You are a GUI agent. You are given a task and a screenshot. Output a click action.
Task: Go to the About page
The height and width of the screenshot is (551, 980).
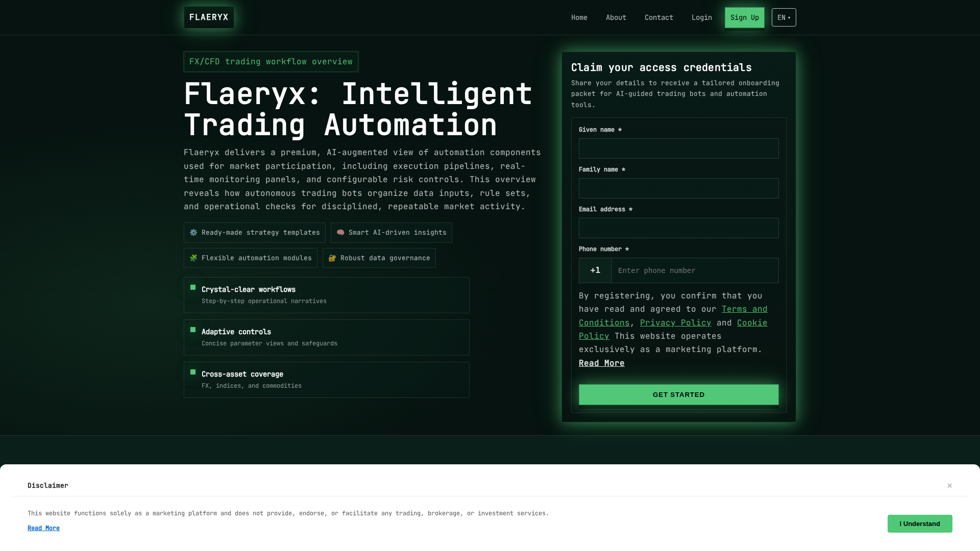pyautogui.click(x=616, y=17)
